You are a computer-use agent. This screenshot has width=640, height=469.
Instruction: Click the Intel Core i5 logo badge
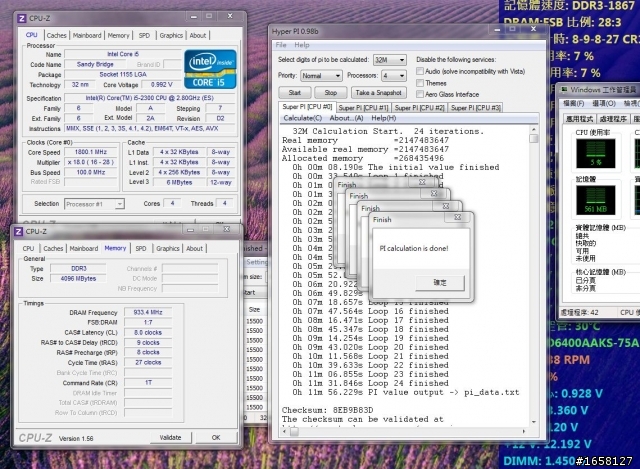pos(210,69)
